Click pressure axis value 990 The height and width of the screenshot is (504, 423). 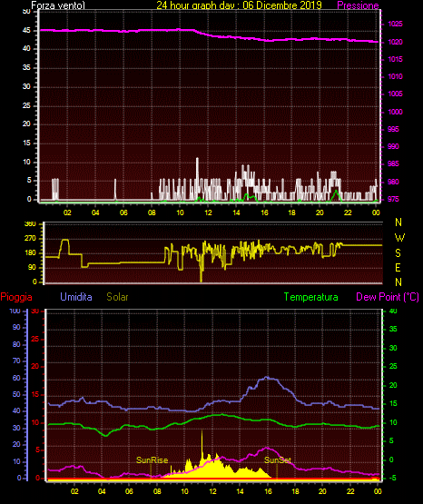click(x=393, y=146)
